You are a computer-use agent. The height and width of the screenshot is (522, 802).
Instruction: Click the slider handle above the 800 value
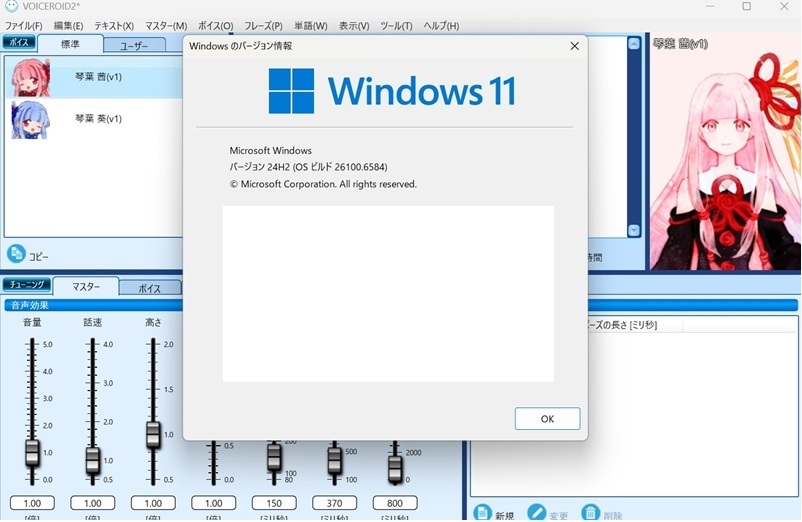395,468
